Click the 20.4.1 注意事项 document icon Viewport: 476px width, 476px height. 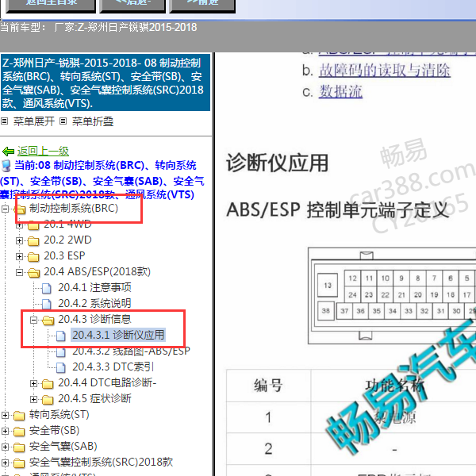[47, 288]
